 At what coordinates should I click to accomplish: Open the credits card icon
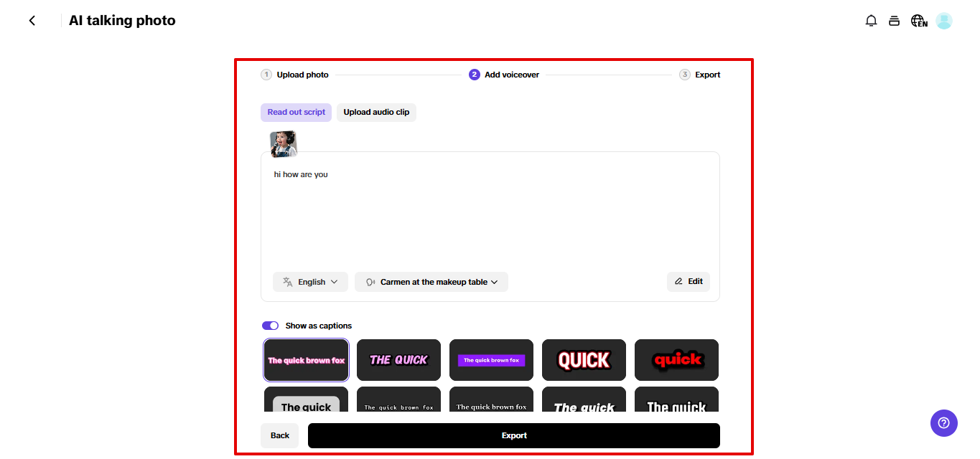(x=894, y=21)
